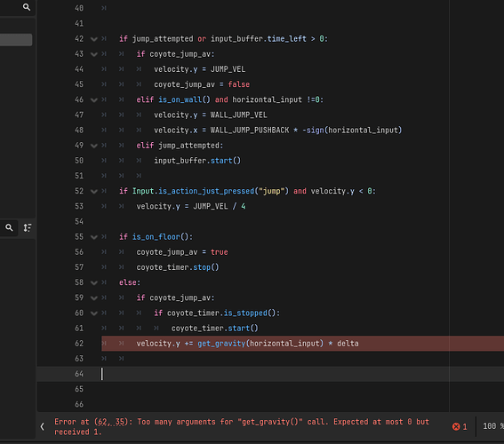This screenshot has height=444, width=504.
Task: Fold the line 60 coyote_timer.is_stopped block
Action: (x=94, y=313)
